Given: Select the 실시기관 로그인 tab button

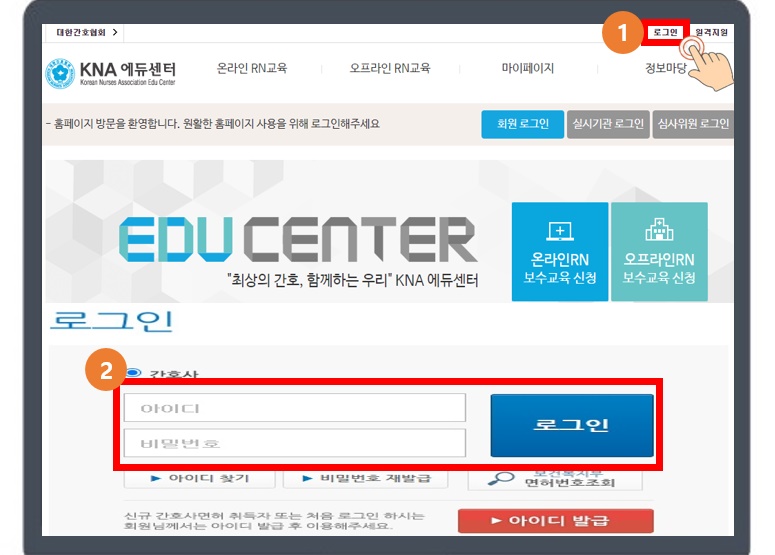Looking at the screenshot, I should coord(608,124).
